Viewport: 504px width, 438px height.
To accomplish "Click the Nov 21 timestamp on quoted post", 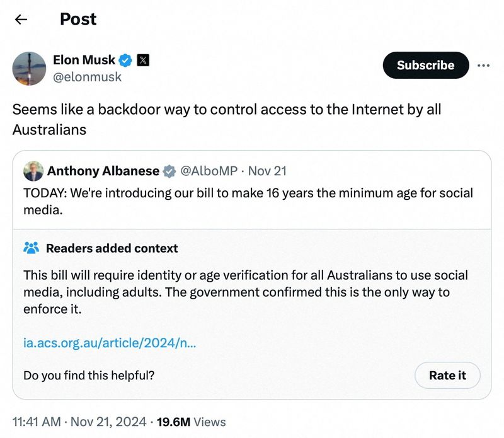I will pyautogui.click(x=267, y=171).
